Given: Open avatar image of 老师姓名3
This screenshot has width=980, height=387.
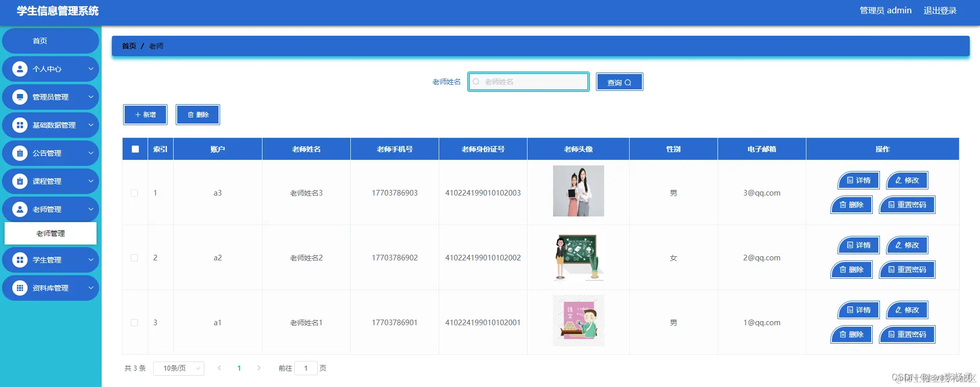Looking at the screenshot, I should pyautogui.click(x=579, y=191).
